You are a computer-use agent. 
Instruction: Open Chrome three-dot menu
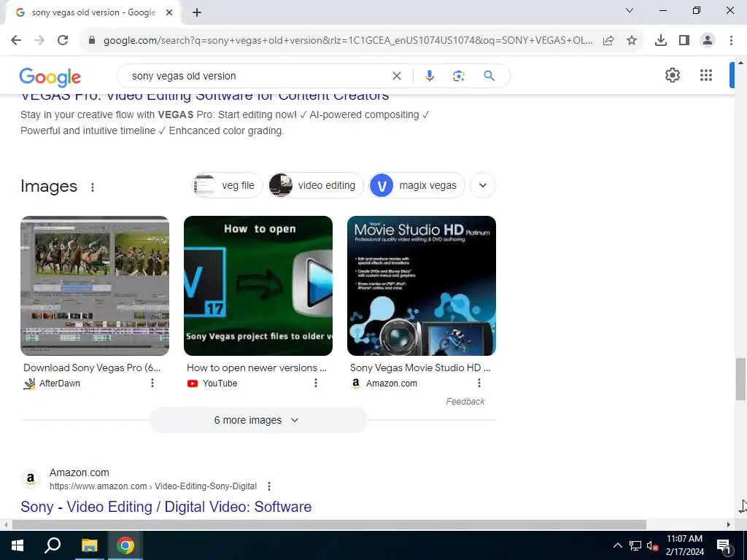pyautogui.click(x=731, y=41)
